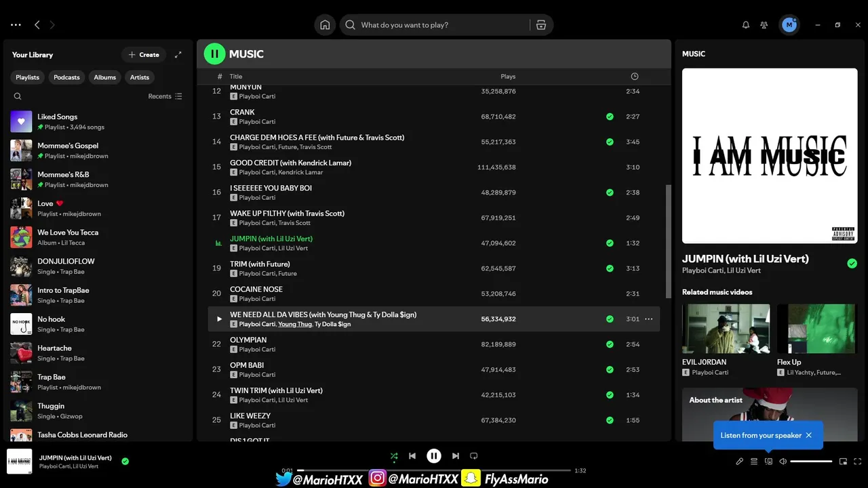Toggle saved checkmark for LIKE WEEZY

(610, 420)
